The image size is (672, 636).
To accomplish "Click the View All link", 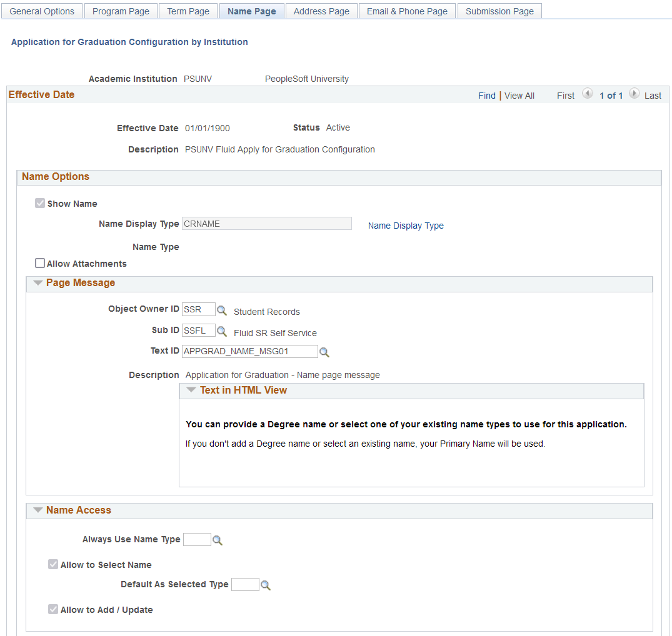I will point(519,96).
